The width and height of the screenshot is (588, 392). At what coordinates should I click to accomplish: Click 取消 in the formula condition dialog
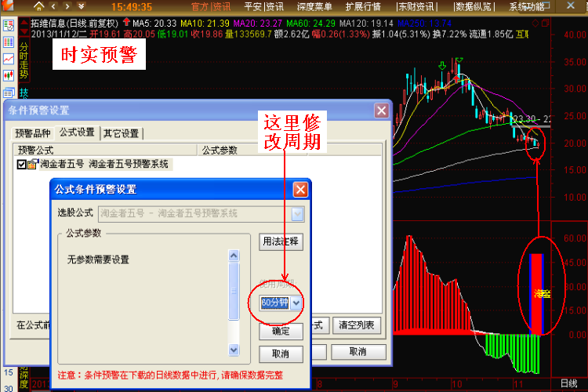(281, 354)
